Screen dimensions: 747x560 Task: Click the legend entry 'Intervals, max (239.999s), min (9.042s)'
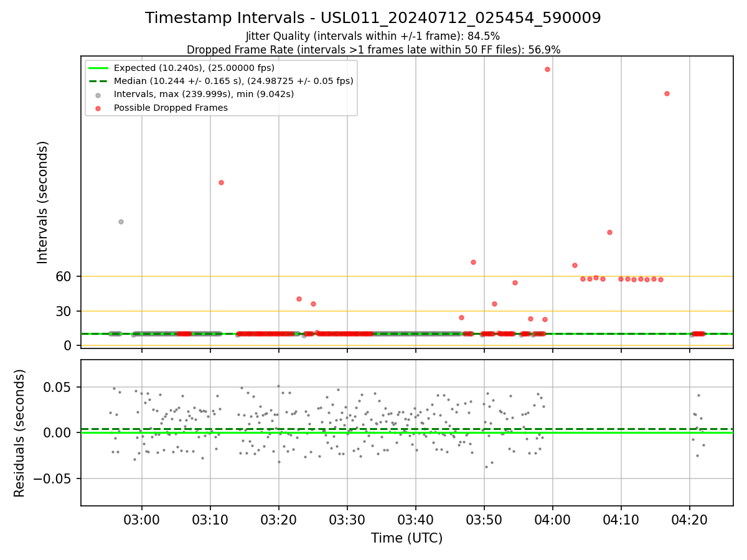coord(204,95)
